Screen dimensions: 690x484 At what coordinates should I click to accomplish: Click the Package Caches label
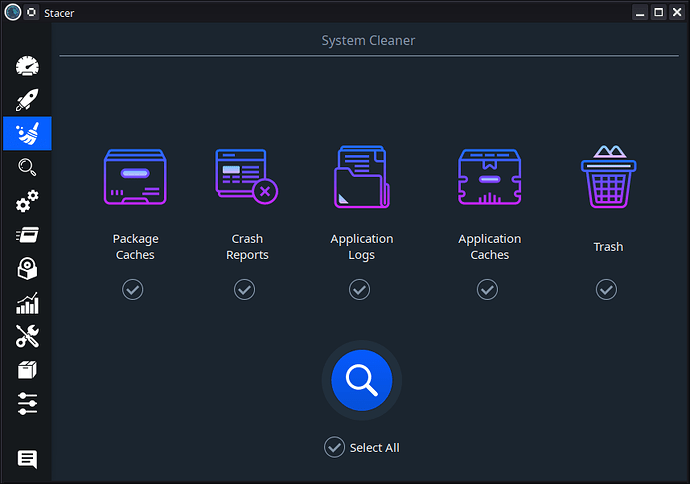pyautogui.click(x=135, y=247)
